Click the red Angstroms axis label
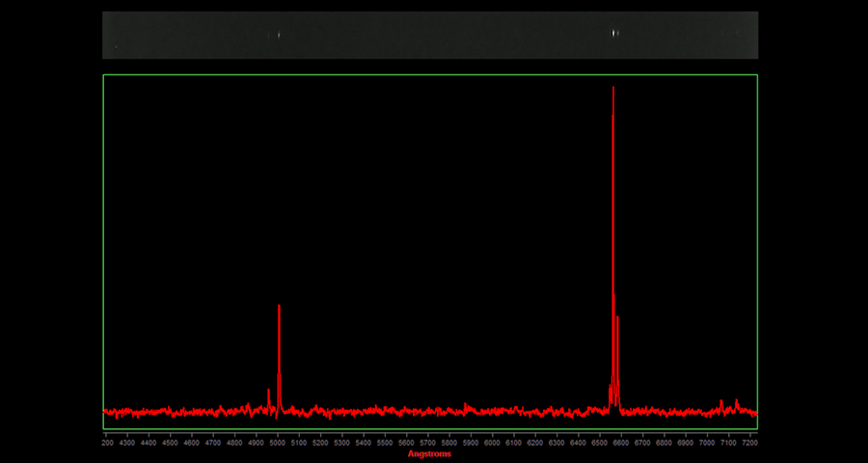 coord(429,453)
